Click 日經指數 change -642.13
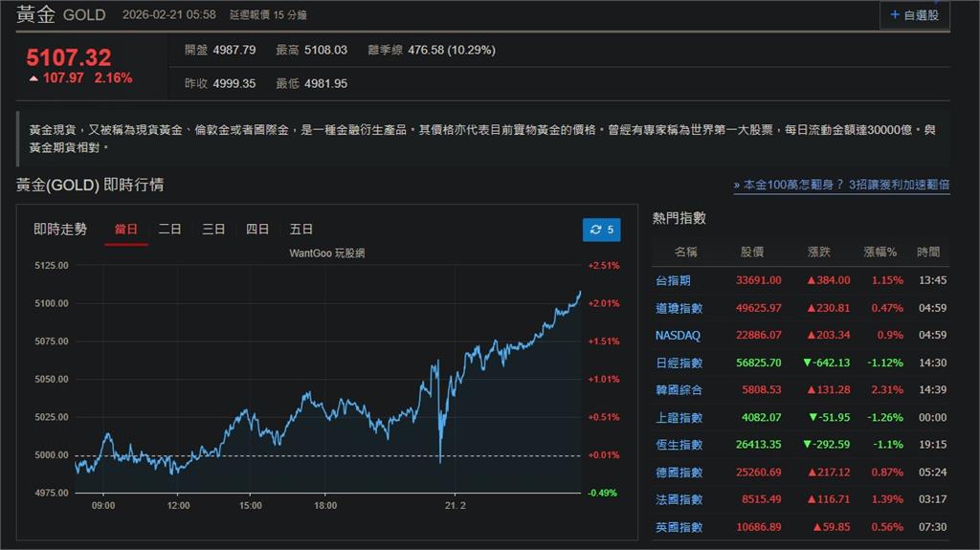 click(826, 363)
